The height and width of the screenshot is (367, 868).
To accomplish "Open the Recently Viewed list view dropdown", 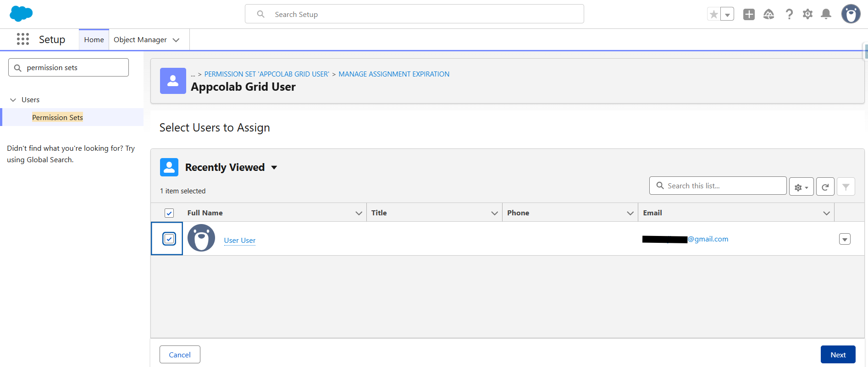I will pyautogui.click(x=274, y=167).
